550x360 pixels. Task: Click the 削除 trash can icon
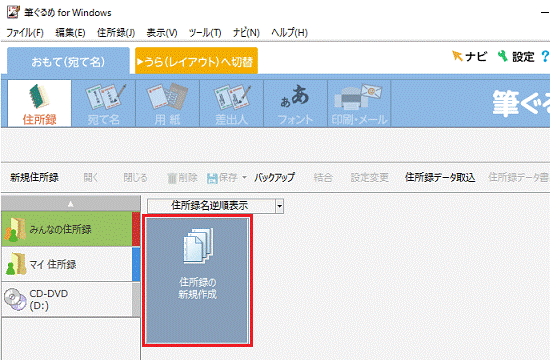[x=171, y=178]
